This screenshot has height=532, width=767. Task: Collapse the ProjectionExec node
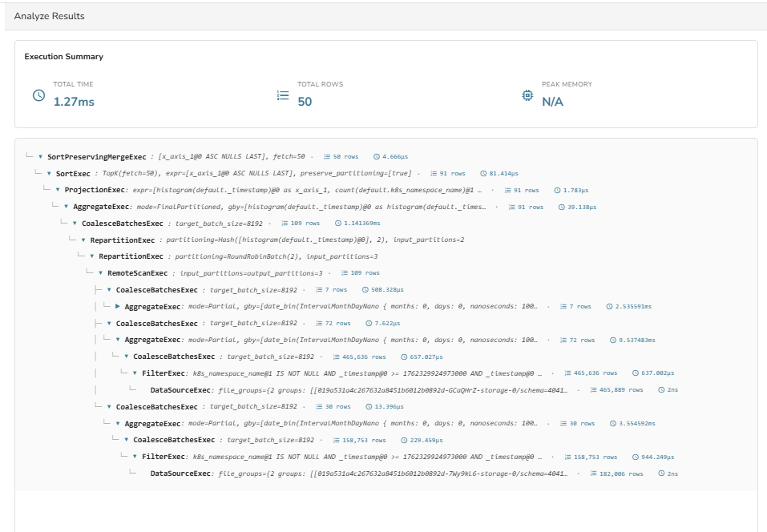coord(58,190)
